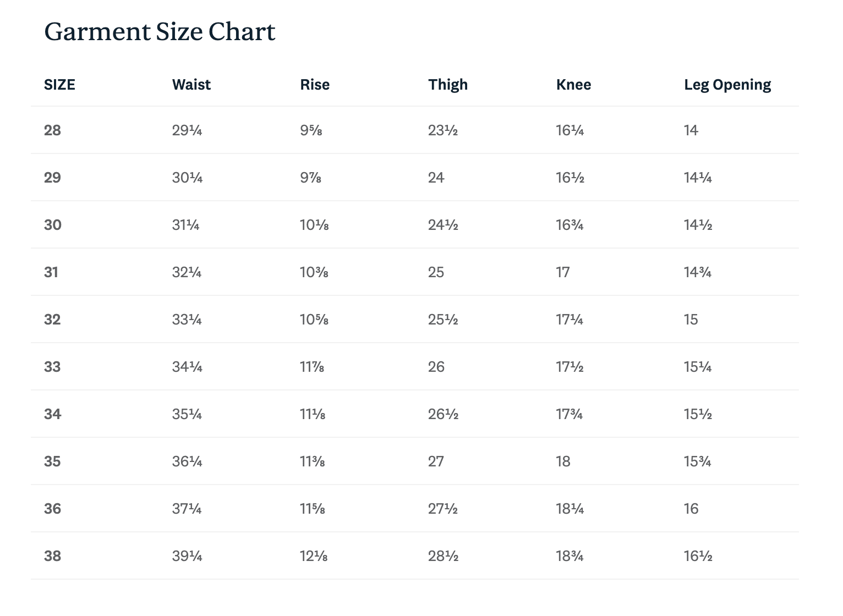Click the size 33 row label
This screenshot has width=843, height=616.
[x=52, y=367]
